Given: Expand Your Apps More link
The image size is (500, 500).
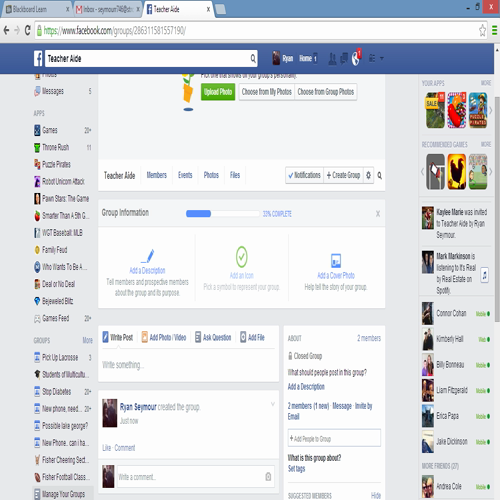Looking at the screenshot, I should 486,83.
